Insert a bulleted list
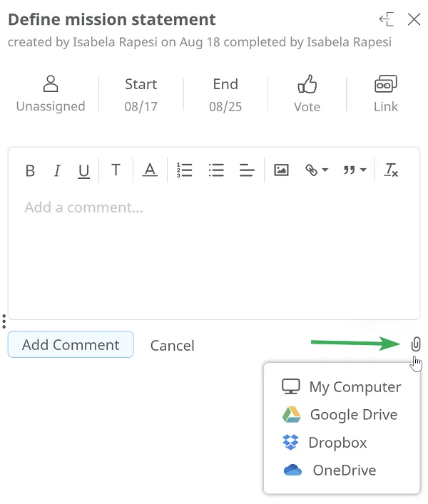The width and height of the screenshot is (428, 504). [216, 170]
